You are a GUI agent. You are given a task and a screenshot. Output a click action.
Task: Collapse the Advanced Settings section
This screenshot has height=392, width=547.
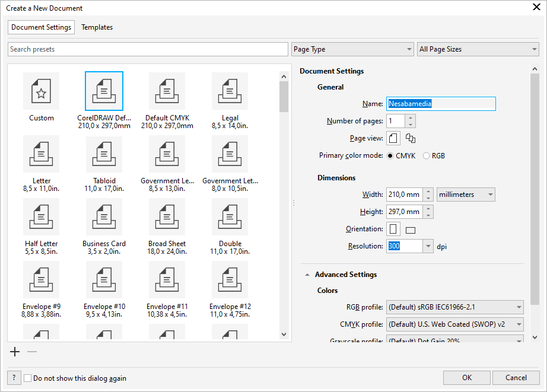click(x=307, y=275)
